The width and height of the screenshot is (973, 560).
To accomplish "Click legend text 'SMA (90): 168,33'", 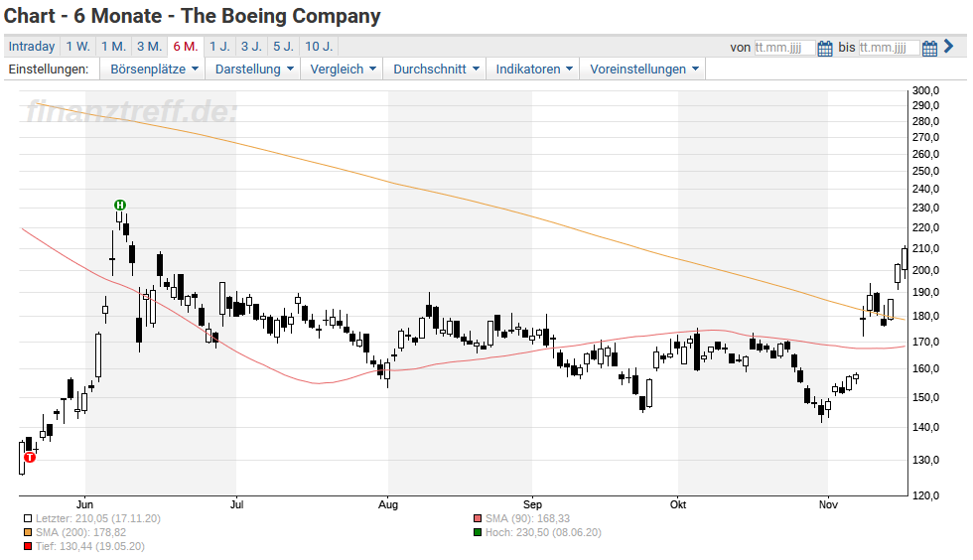I will coord(527,518).
